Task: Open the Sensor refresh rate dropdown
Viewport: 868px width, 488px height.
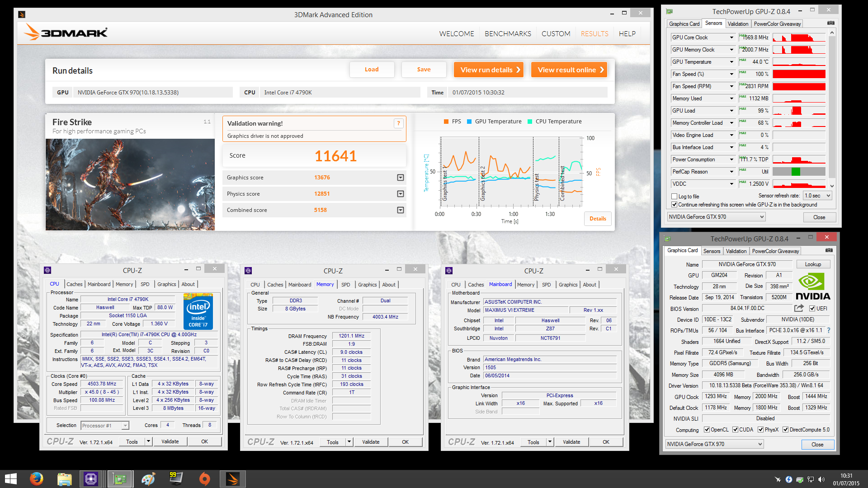Action: 817,196
